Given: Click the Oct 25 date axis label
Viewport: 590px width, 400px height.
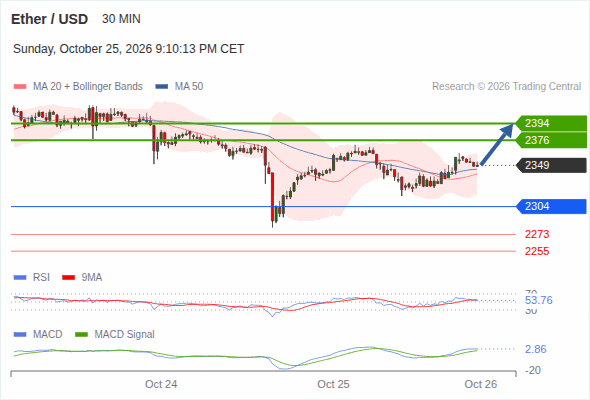Looking at the screenshot, I should click(x=333, y=384).
